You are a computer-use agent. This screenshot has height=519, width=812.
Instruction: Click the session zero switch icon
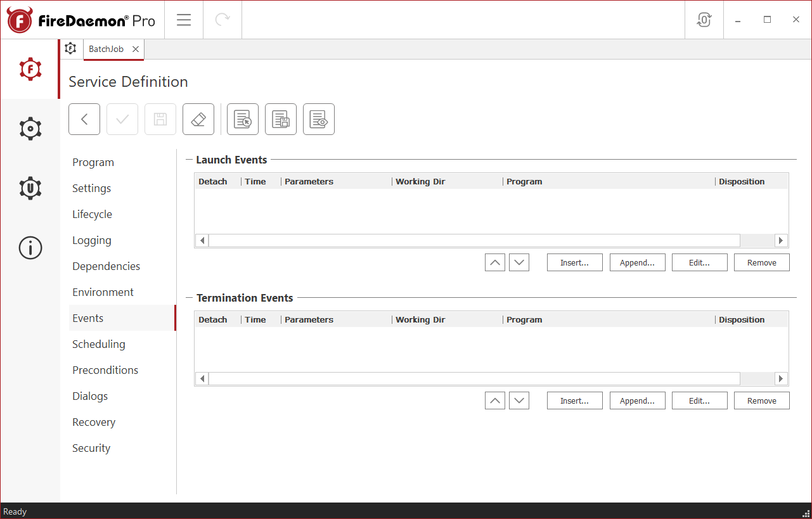(704, 20)
